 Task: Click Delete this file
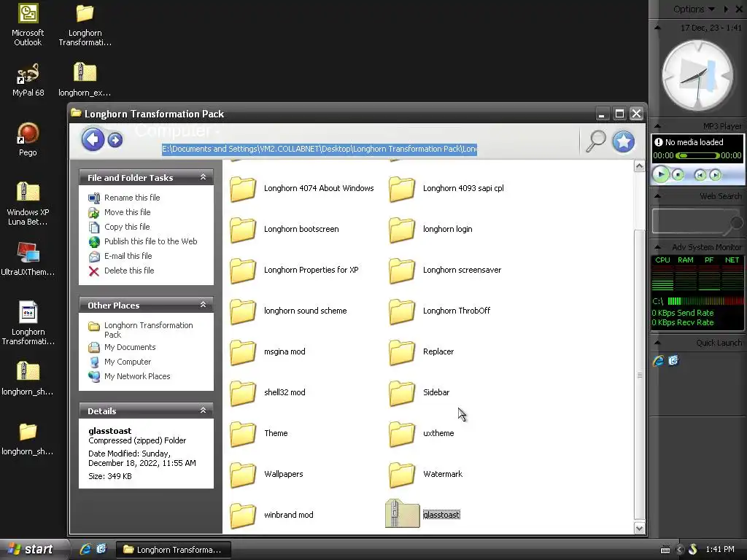[129, 271]
